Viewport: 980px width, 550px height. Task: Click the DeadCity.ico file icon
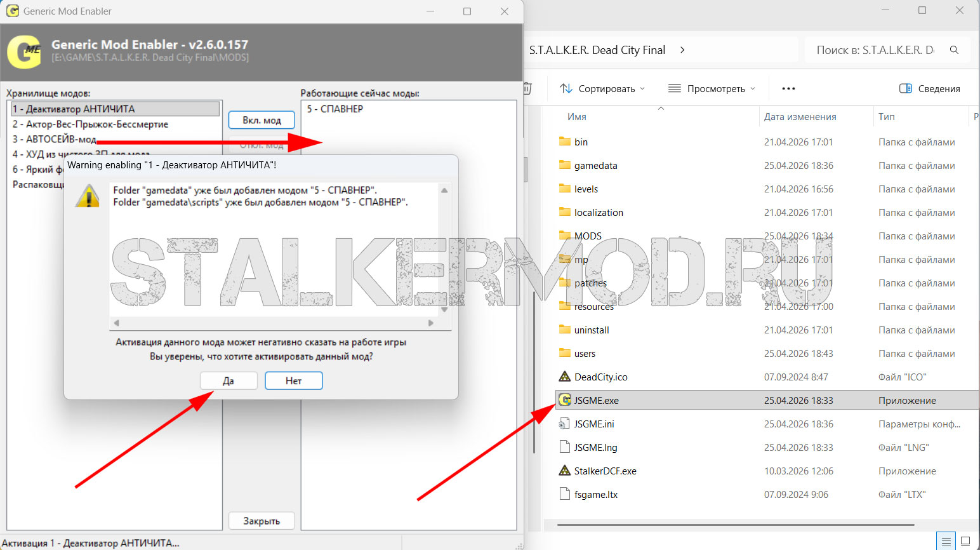[564, 377]
